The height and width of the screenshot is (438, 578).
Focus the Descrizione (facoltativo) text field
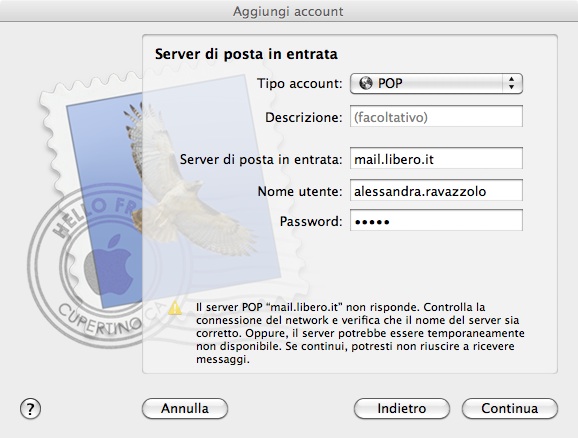pos(436,117)
